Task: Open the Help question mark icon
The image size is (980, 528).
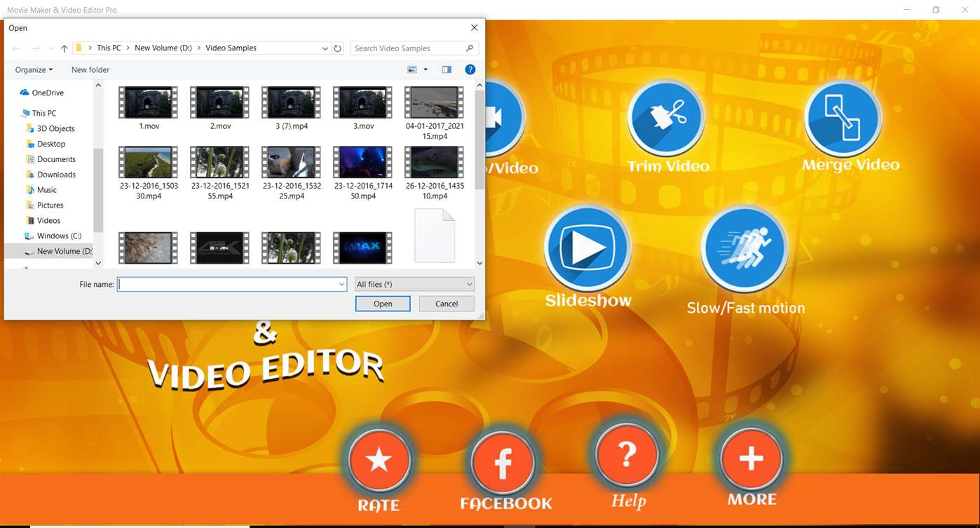Action: [x=627, y=456]
